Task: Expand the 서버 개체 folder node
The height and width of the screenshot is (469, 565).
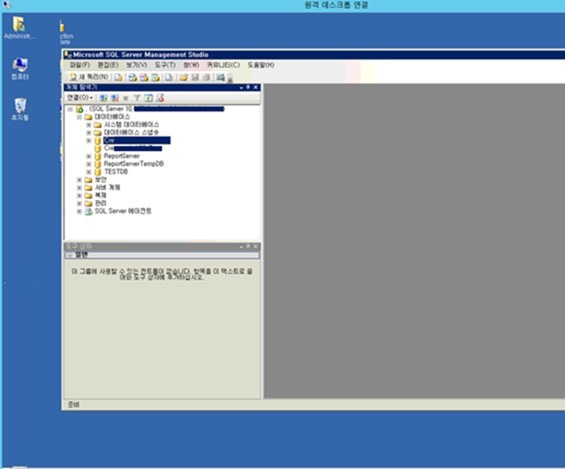Action: click(79, 188)
